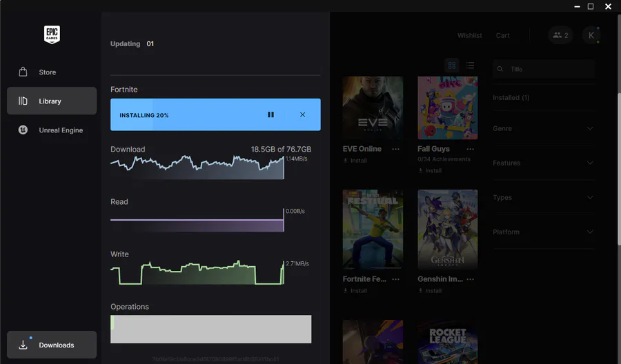Viewport: 621px width, 364px height.
Task: Minimize the Epic Games Launcher window
Action: (578, 6)
